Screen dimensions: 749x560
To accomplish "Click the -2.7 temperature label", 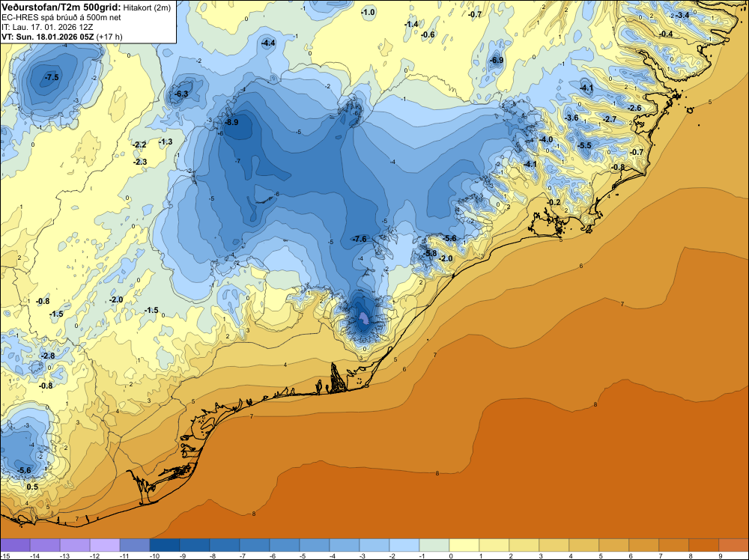I will pos(610,119).
